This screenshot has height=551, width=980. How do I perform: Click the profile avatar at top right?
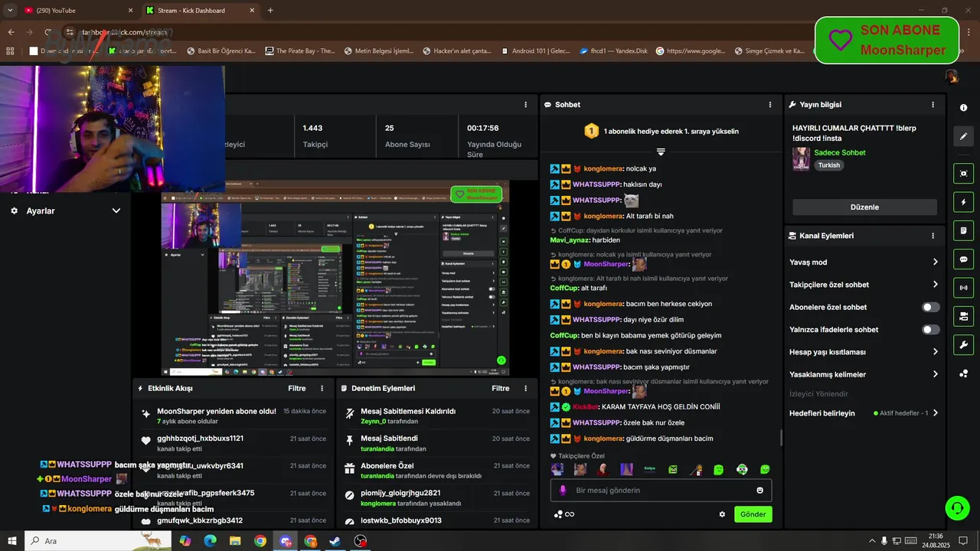[952, 76]
